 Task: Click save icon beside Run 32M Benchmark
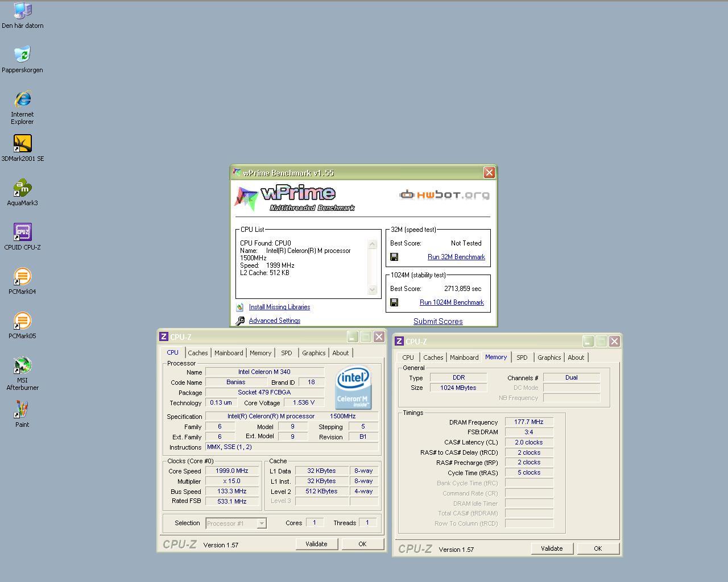click(x=394, y=257)
